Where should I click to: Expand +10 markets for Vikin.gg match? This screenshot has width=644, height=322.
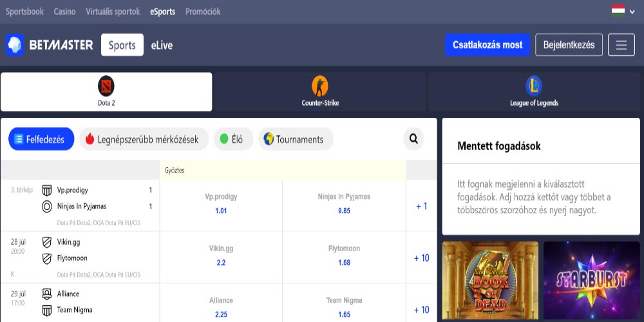[421, 258]
